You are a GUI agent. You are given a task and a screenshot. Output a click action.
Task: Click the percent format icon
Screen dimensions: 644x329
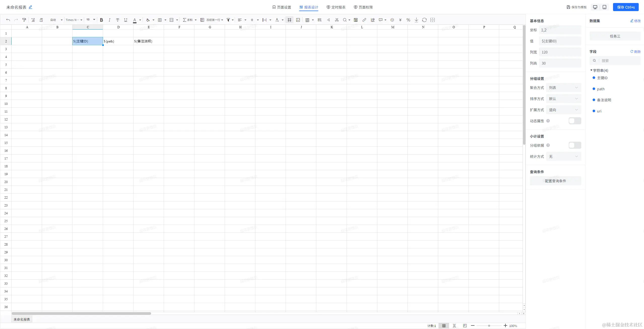[x=408, y=20]
